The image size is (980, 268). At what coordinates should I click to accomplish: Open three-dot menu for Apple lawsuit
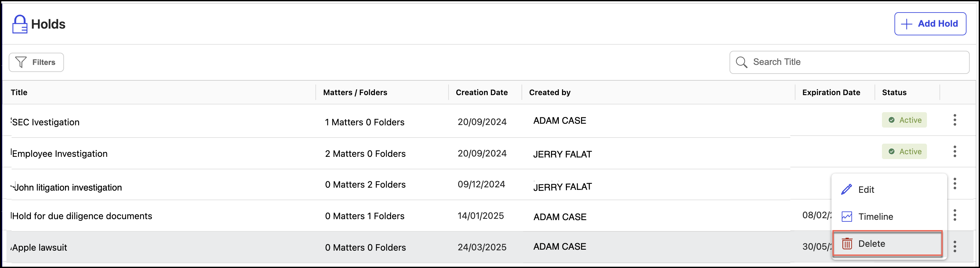[x=955, y=247]
